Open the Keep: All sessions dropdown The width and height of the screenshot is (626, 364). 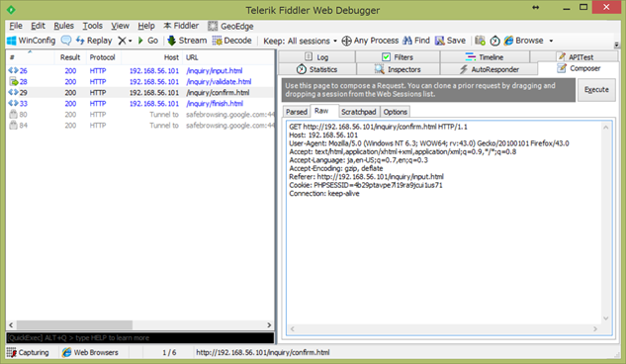[x=301, y=41]
